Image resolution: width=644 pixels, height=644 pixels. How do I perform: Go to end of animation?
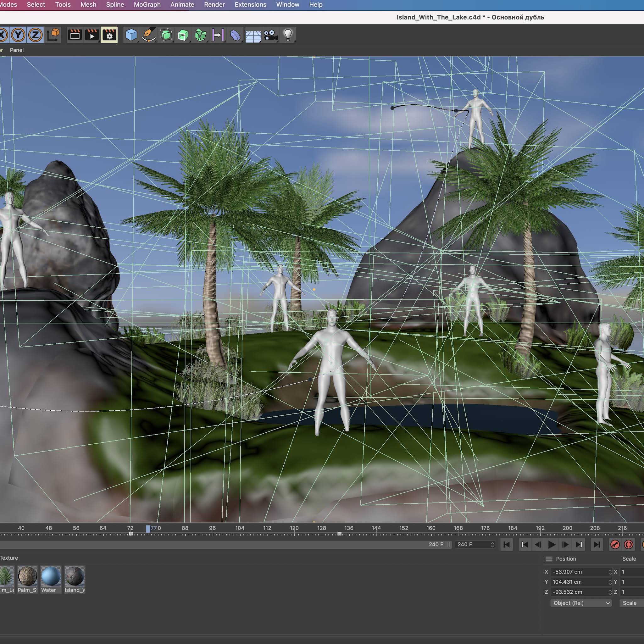coord(597,544)
